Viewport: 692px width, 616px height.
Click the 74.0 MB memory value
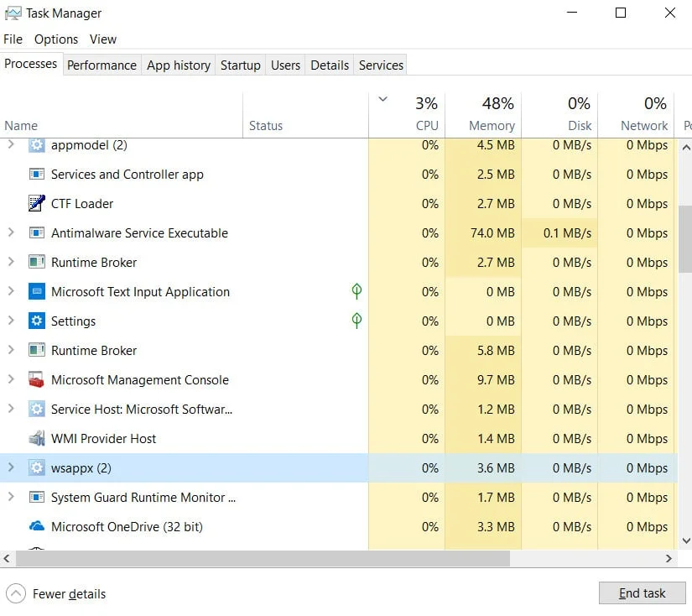pos(492,233)
